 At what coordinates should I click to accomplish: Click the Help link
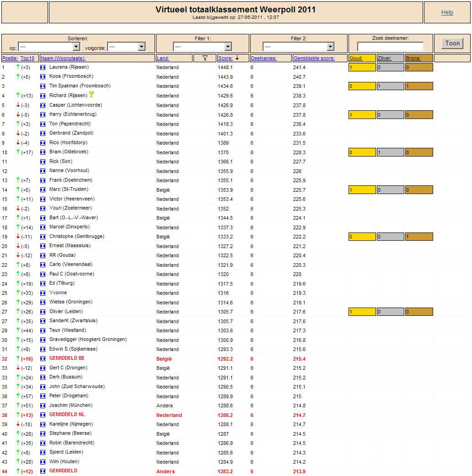[447, 12]
